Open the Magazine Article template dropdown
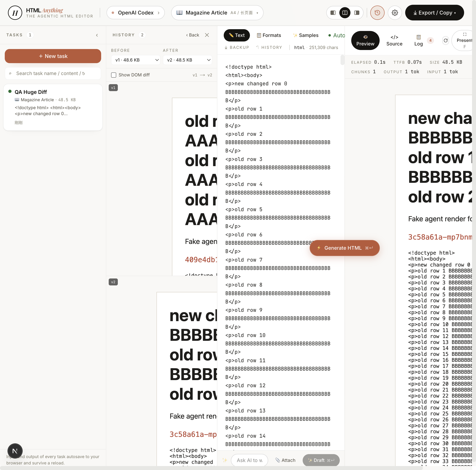The height and width of the screenshot is (470, 476). [217, 13]
